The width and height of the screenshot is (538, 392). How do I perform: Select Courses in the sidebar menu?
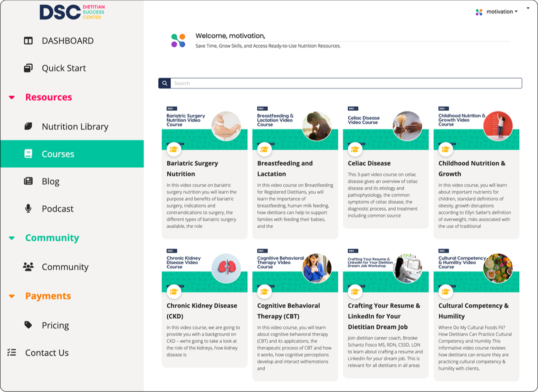pos(57,153)
